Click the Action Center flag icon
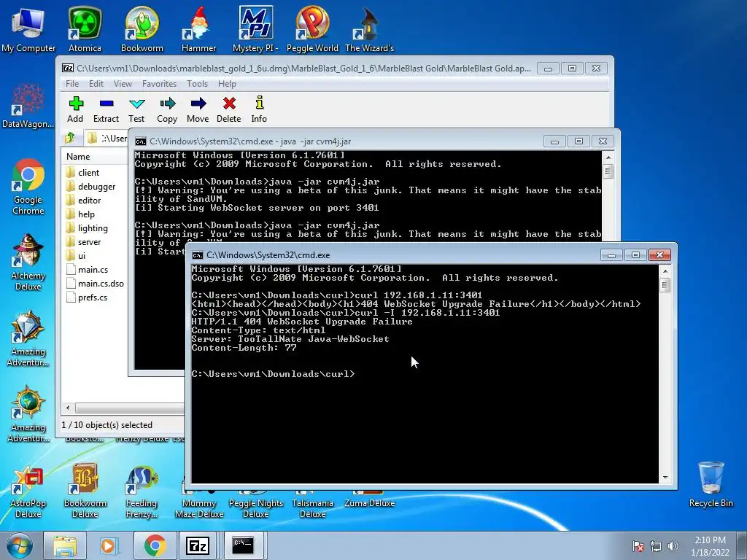Image resolution: width=747 pixels, height=560 pixels. tap(638, 546)
